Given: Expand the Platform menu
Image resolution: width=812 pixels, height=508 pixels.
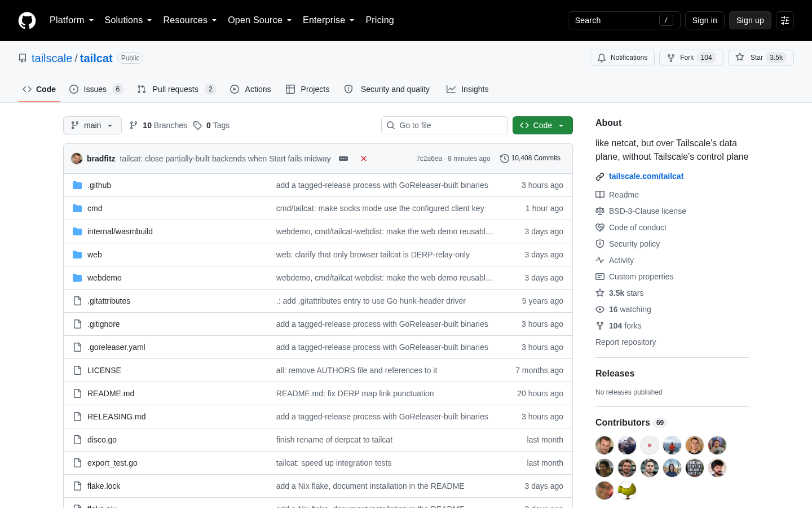Looking at the screenshot, I should coord(72,20).
